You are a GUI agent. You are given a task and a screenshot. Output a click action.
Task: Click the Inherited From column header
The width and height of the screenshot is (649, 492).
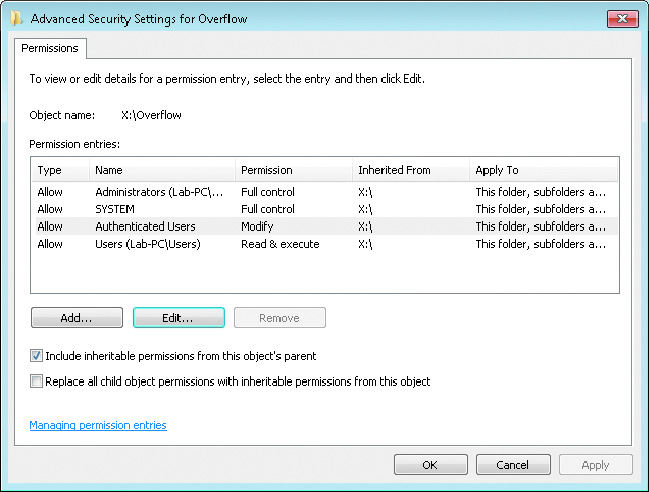click(x=411, y=170)
